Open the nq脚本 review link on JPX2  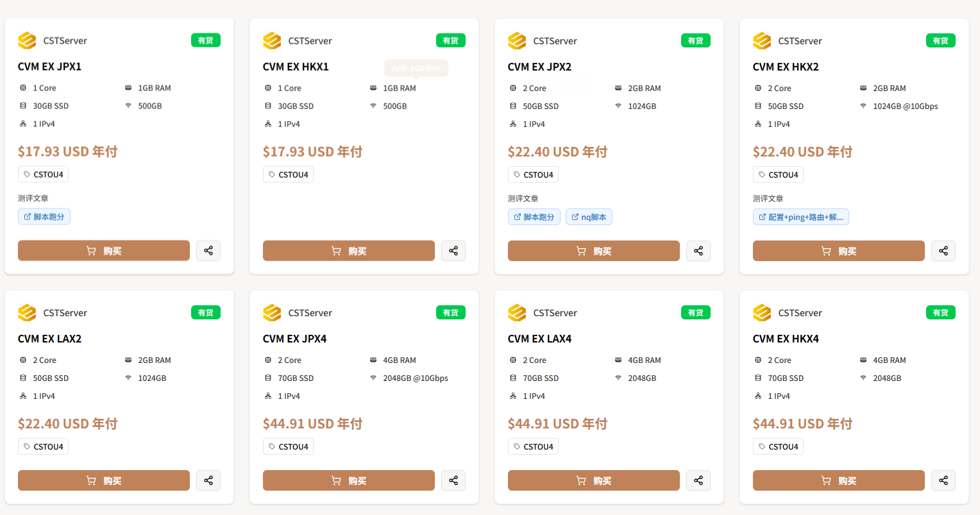[x=589, y=217]
